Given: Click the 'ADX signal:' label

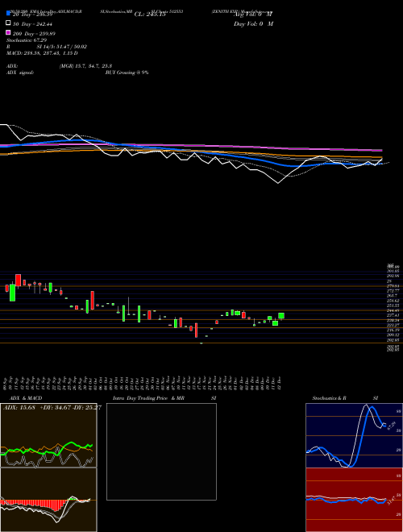Looking at the screenshot, I should coord(20,73).
